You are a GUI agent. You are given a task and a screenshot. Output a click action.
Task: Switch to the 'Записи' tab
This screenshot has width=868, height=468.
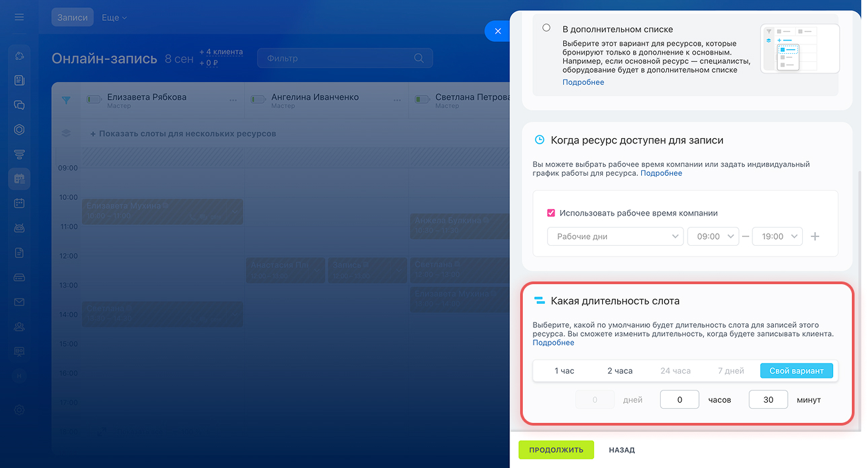tap(73, 18)
